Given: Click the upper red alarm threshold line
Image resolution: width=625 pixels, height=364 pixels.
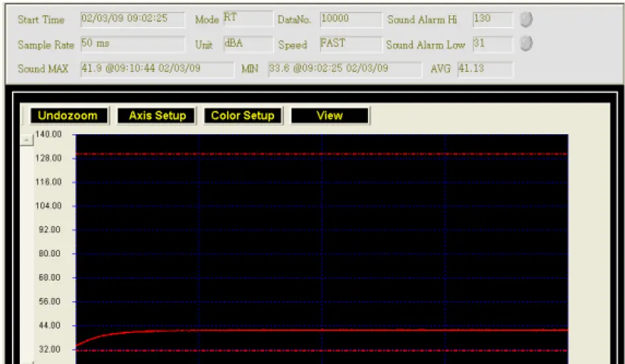Looking at the screenshot, I should pos(322,154).
